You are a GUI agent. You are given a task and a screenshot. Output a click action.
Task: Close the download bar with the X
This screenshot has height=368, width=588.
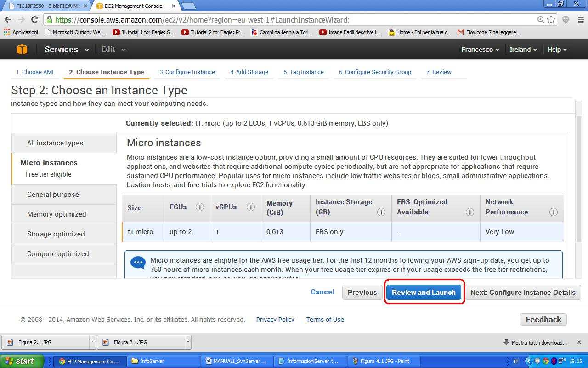click(x=579, y=342)
